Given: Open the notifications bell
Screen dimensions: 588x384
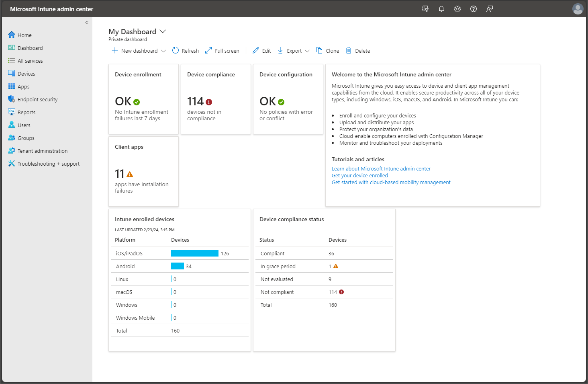Looking at the screenshot, I should coord(441,8).
